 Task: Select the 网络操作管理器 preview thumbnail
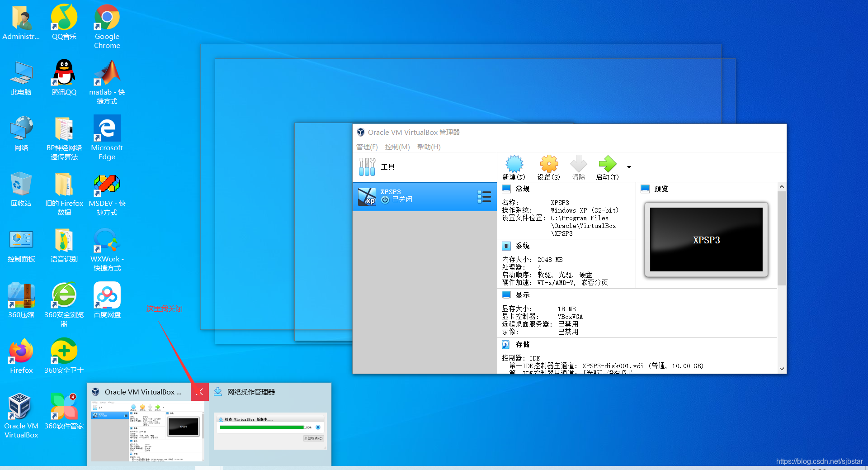point(270,430)
